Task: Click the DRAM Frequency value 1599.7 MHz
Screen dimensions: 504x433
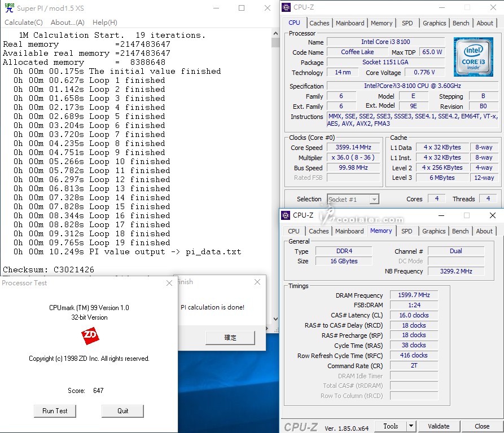Action: 414,295
